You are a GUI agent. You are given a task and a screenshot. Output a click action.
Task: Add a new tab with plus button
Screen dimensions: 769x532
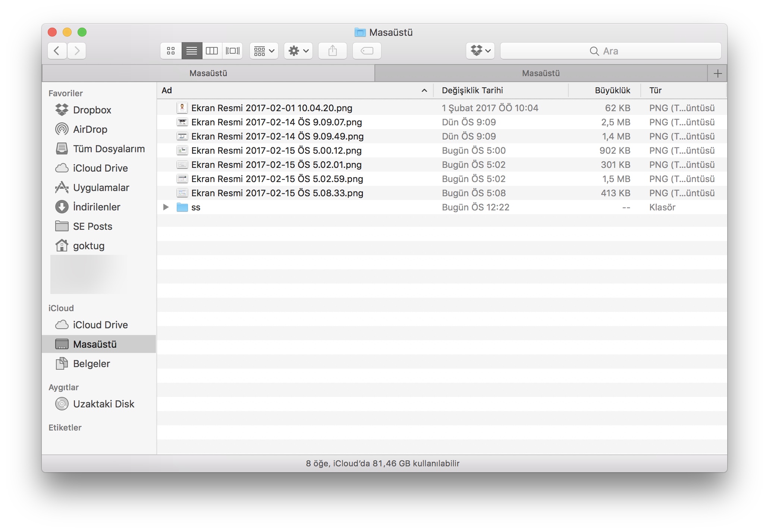coord(717,73)
